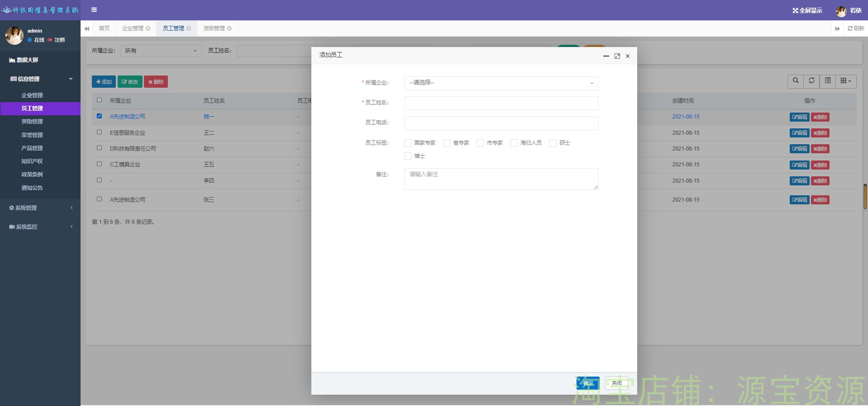Open the 所属企业 请选择 dropdown in dialog
The image size is (868, 406).
point(501,83)
